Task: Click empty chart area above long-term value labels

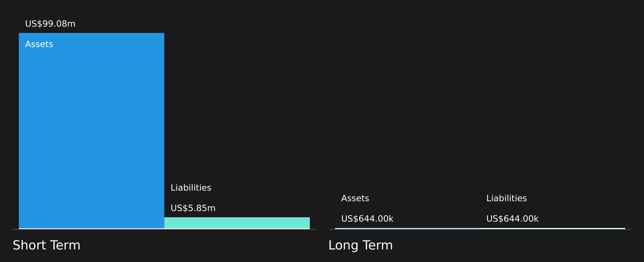Action: tap(480, 110)
